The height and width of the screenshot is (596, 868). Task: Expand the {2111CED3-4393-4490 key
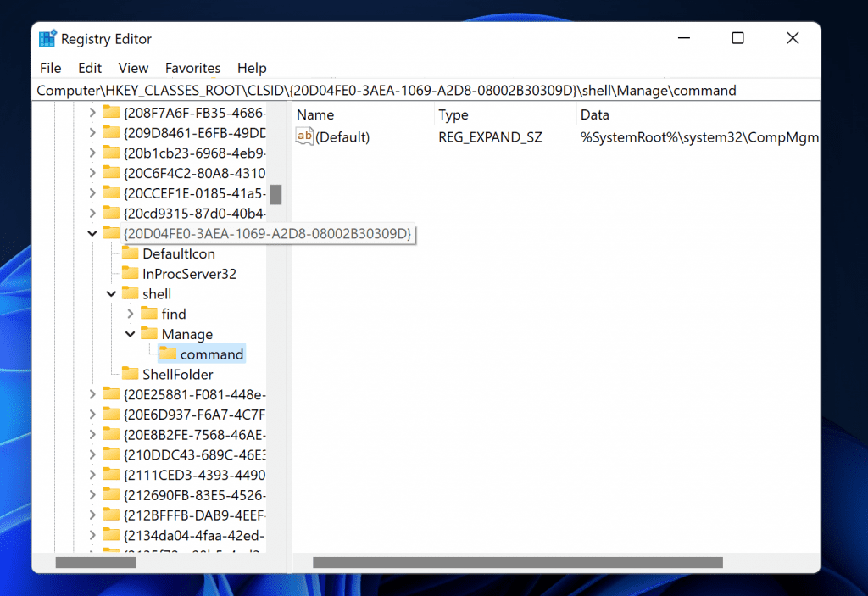[93, 475]
